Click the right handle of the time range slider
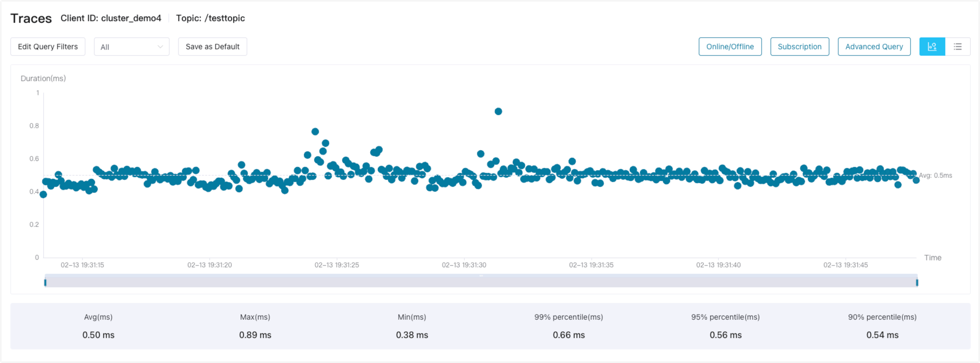 917,282
